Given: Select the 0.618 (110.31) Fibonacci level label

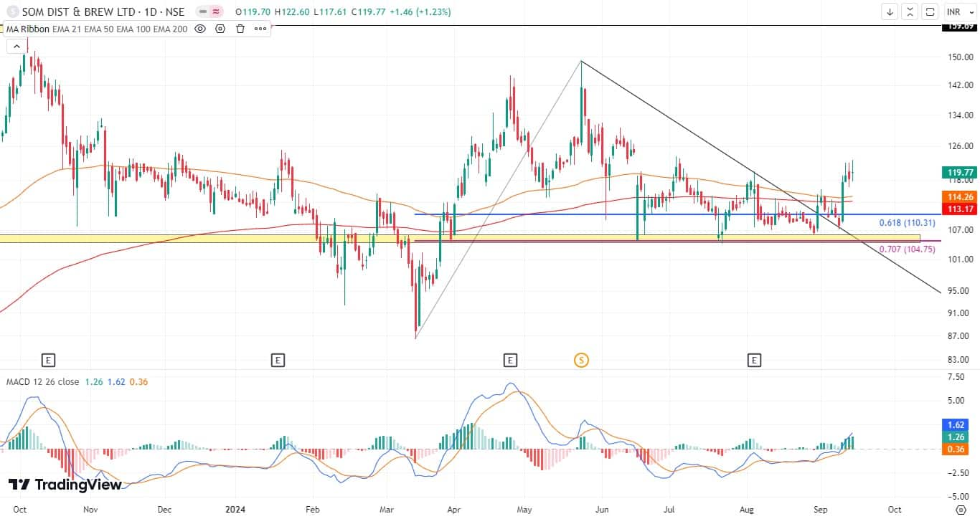Looking at the screenshot, I should (x=907, y=223).
